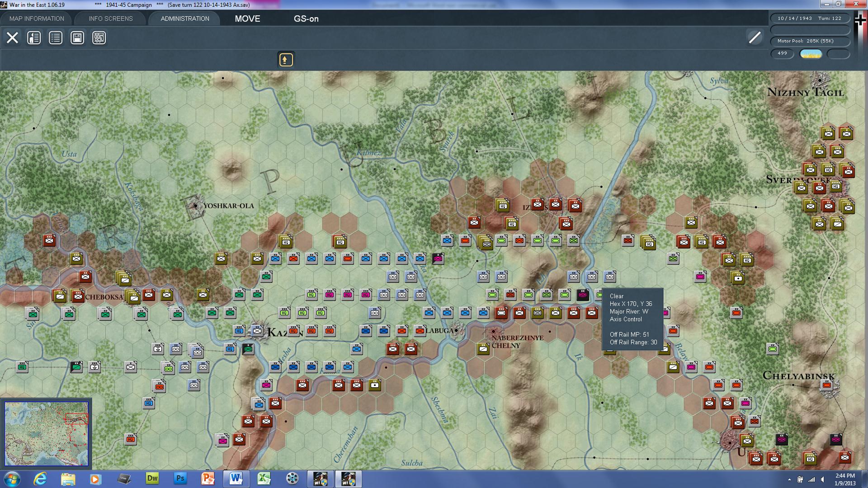Click the Kazan city on the map
Screen dimensions: 868x488
257,331
